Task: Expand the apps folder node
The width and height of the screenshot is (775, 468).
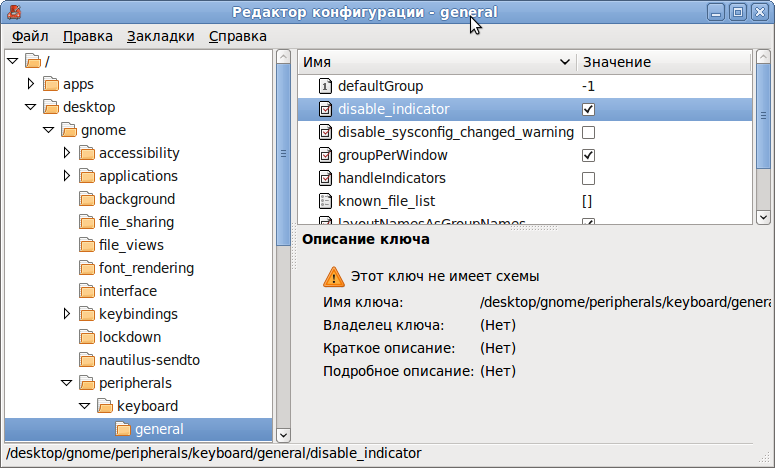Action: (x=31, y=84)
